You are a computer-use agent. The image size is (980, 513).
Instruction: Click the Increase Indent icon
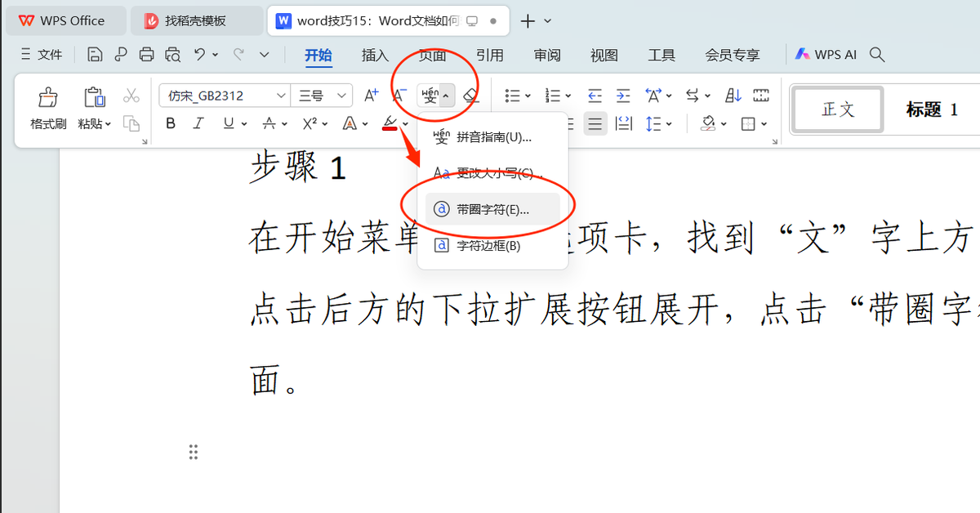tap(623, 96)
